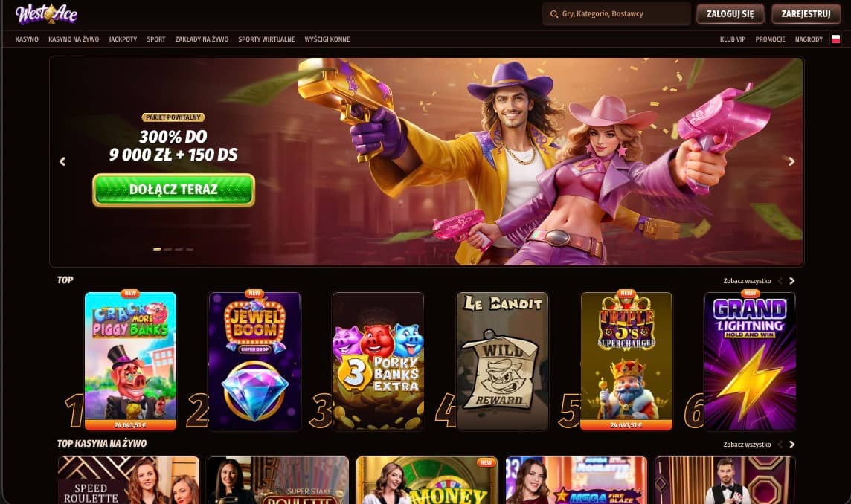Viewport: 851px width, 504px height.
Task: Open the Le Bandit game thumbnail
Action: tap(503, 361)
